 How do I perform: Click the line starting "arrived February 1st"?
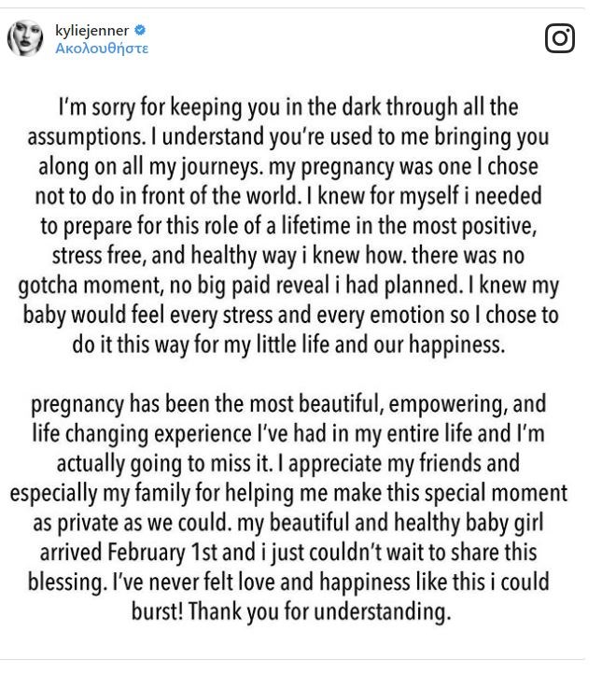coord(288,553)
